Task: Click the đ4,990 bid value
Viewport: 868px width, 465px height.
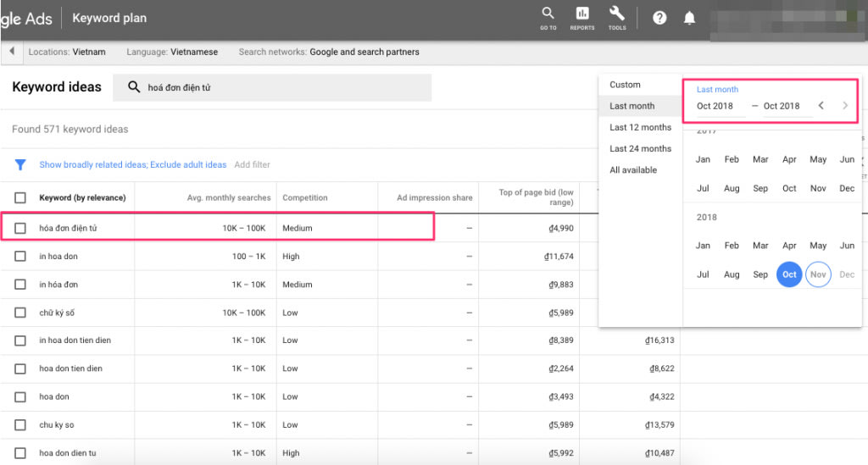Action: pyautogui.click(x=561, y=229)
